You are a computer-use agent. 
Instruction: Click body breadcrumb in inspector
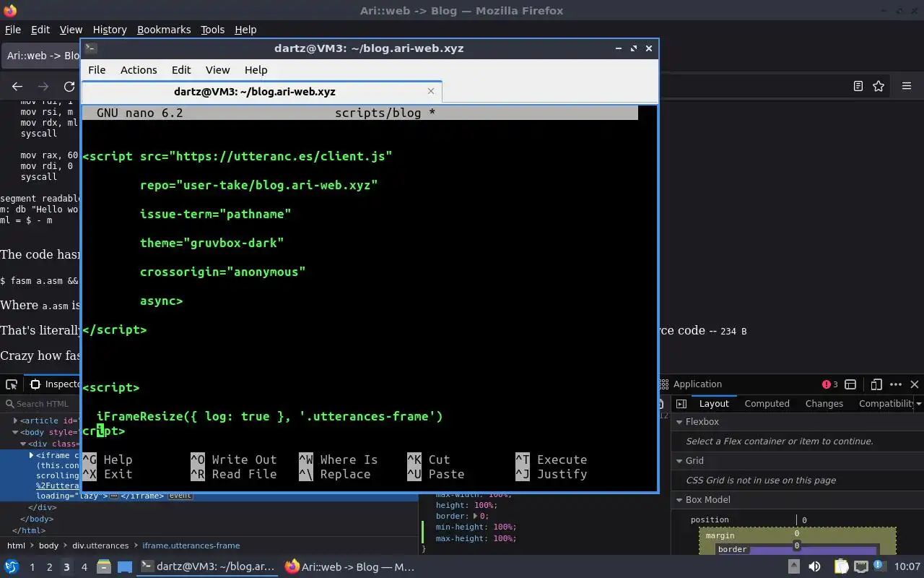click(48, 545)
